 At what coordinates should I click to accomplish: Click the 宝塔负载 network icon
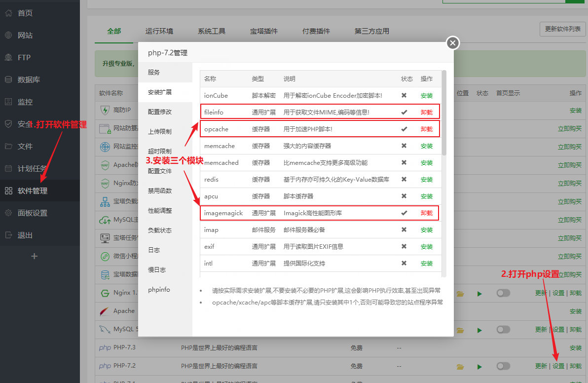pos(105,201)
